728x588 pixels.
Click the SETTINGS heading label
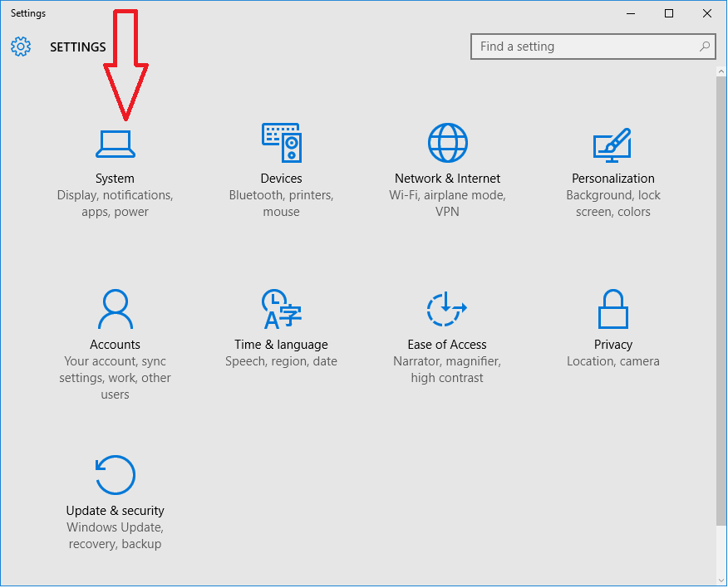[x=77, y=47]
